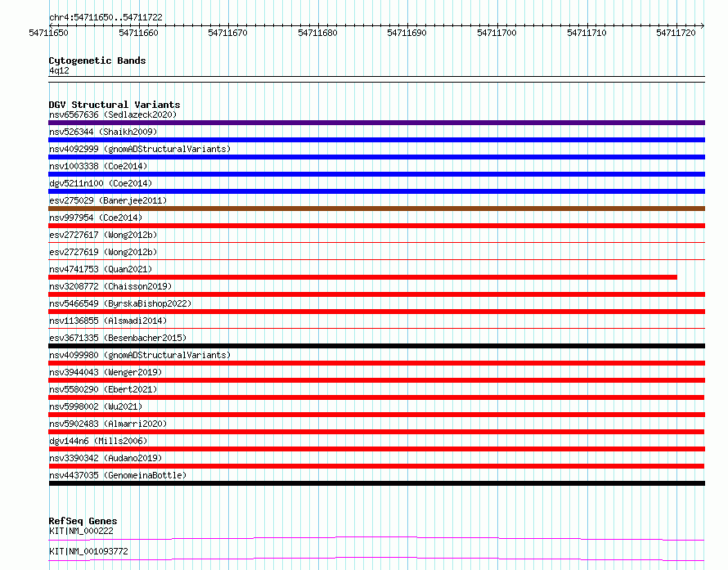Image resolution: width=728 pixels, height=570 pixels.
Task: Click ruler position 54711690
Action: (x=407, y=33)
